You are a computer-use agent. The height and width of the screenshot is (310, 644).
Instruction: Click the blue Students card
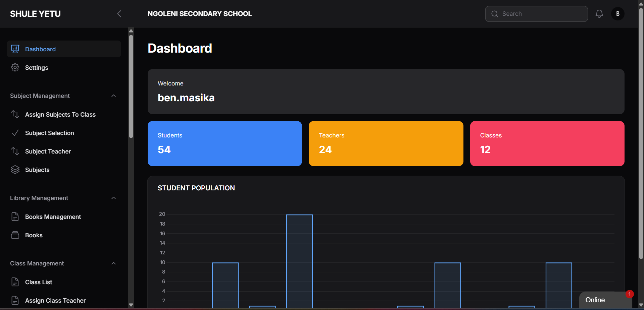point(225,143)
